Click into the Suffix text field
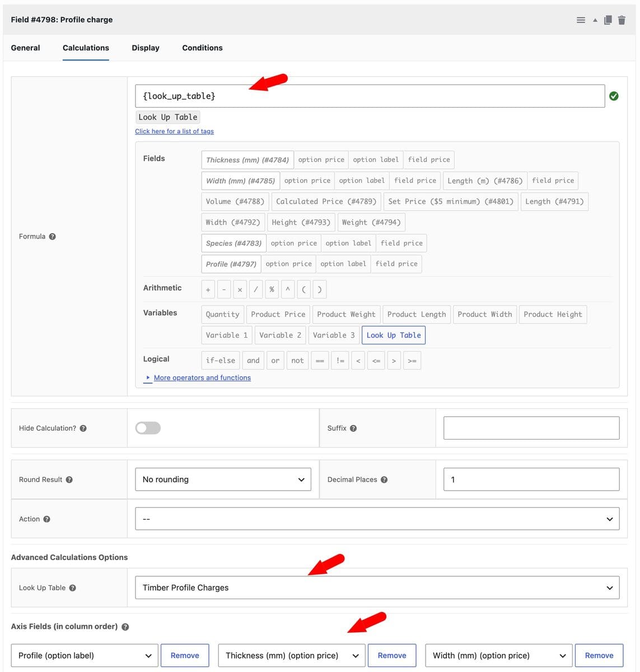Image resolution: width=640 pixels, height=672 pixels. point(531,428)
